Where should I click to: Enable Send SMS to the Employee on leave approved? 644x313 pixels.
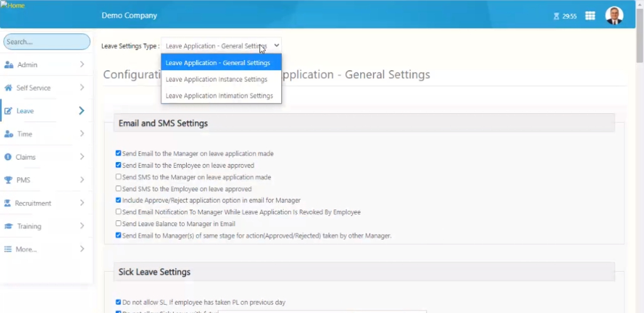click(x=118, y=188)
